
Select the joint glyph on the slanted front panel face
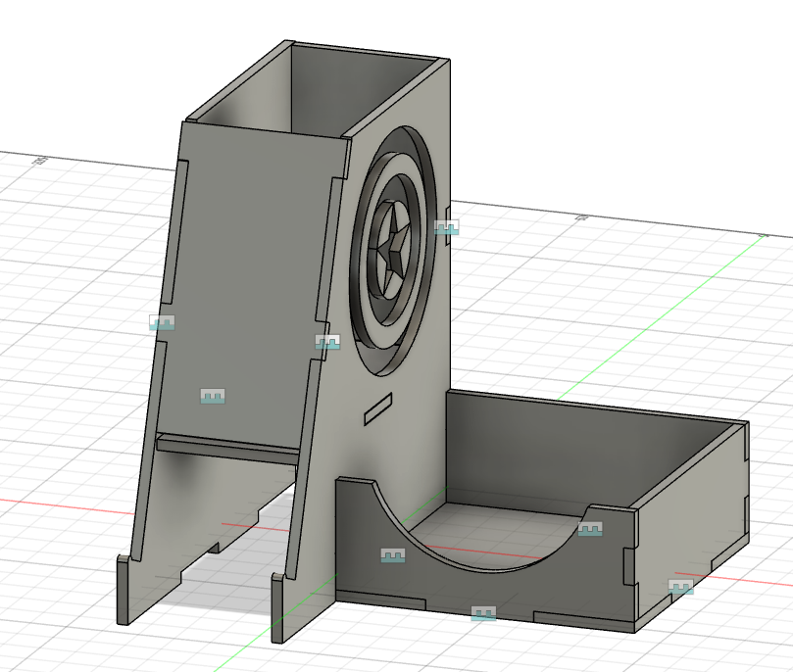click(x=213, y=396)
